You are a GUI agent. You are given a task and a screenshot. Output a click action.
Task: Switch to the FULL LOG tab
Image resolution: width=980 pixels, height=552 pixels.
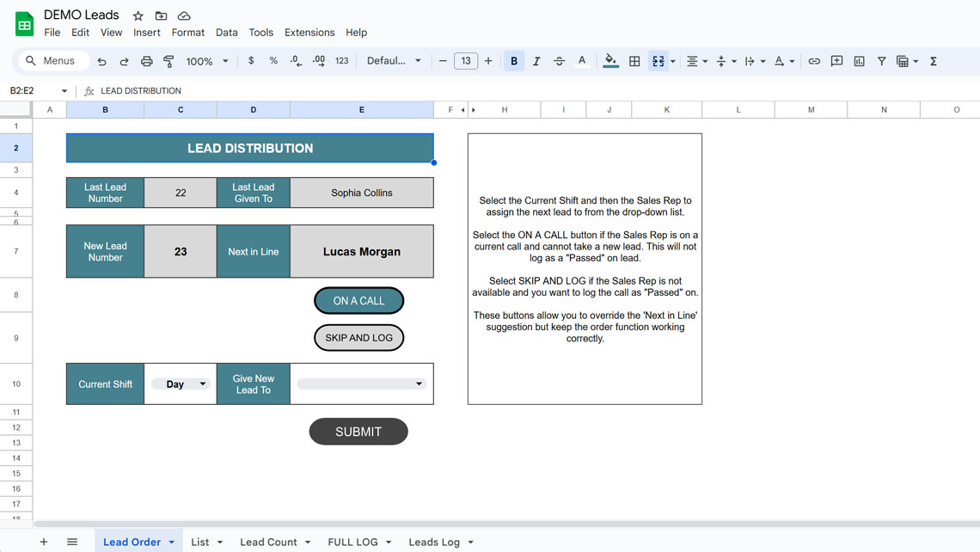(x=359, y=542)
